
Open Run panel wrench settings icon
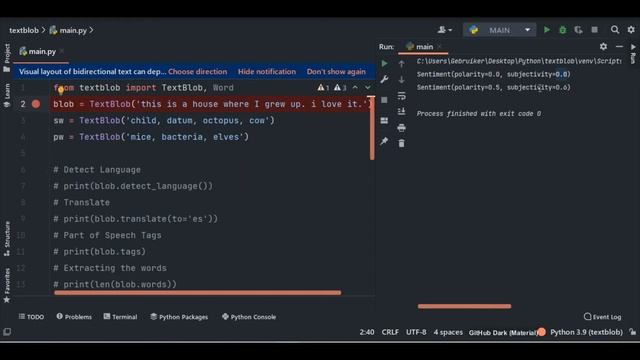click(x=384, y=79)
